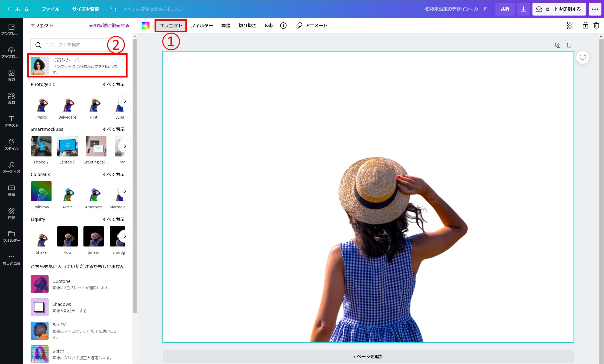This screenshot has height=364, width=604.
Task: Click 元の状態に復元する (Restore) link
Action: [109, 26]
